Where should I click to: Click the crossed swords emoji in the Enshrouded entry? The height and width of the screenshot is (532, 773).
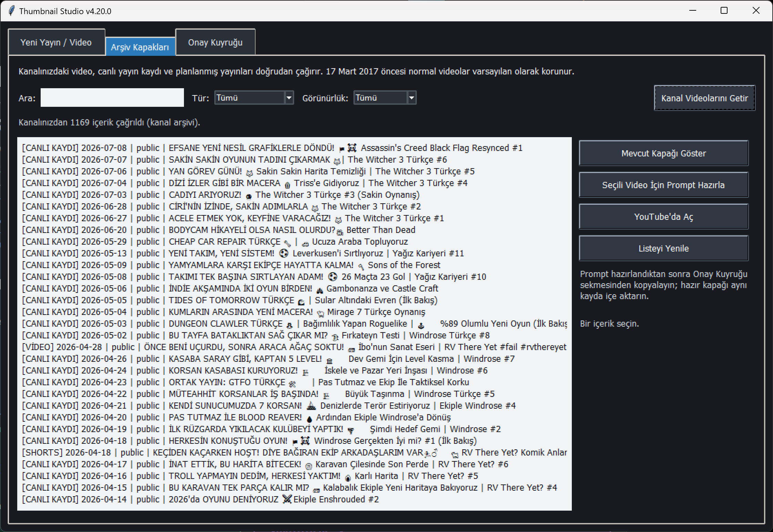click(287, 499)
